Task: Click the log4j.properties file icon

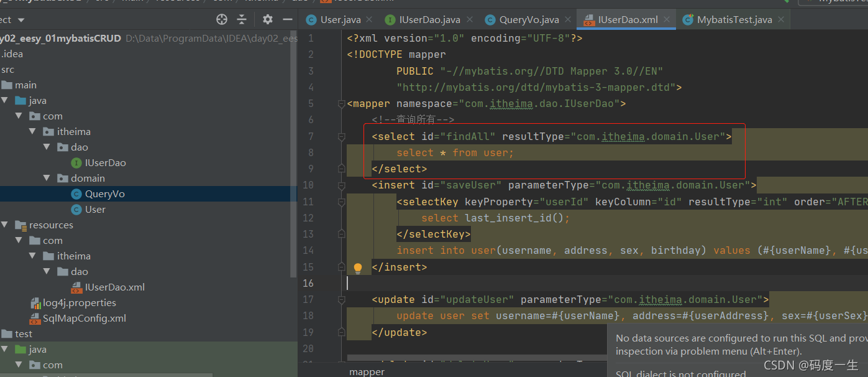Action: [x=35, y=303]
